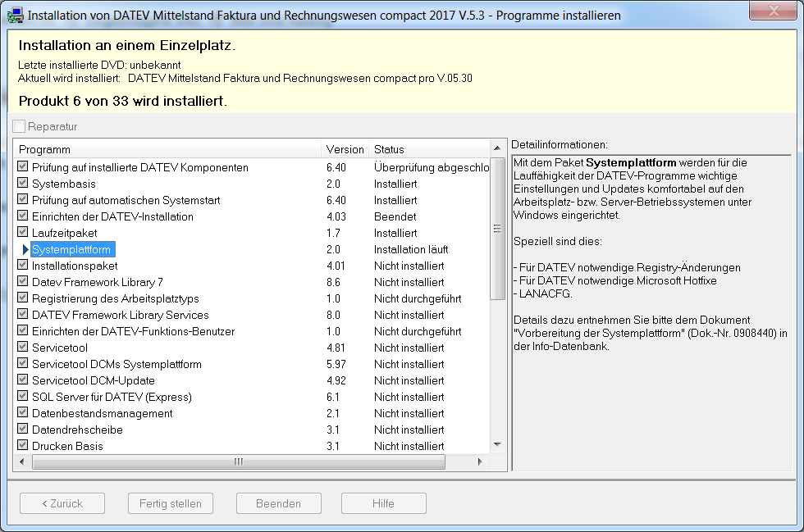Viewport: 804px width, 532px height.
Task: Click version 4.92 cell
Action: click(x=336, y=381)
